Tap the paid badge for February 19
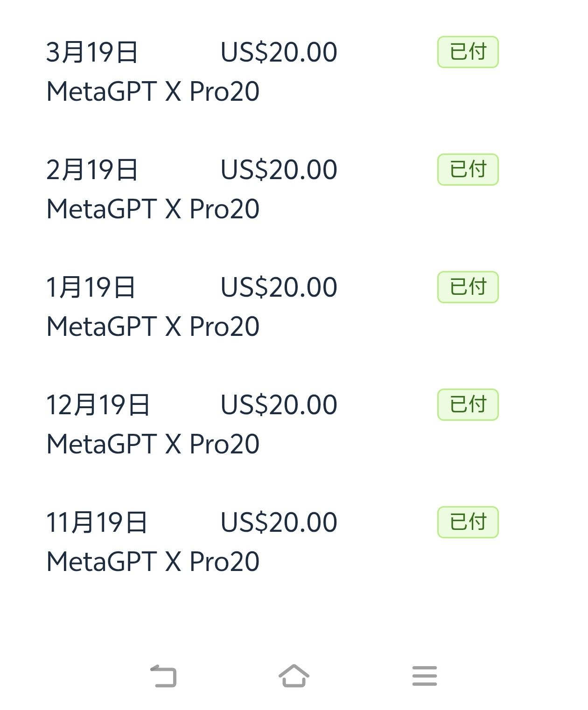588x710 pixels. pyautogui.click(x=468, y=169)
